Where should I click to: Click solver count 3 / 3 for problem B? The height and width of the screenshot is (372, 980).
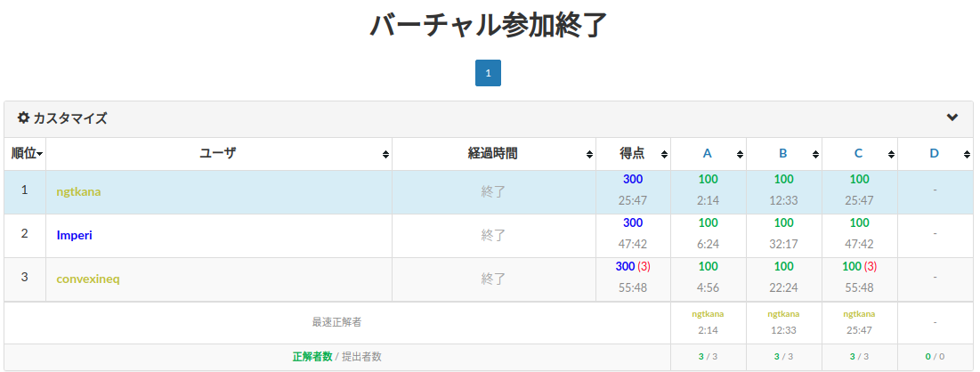784,357
